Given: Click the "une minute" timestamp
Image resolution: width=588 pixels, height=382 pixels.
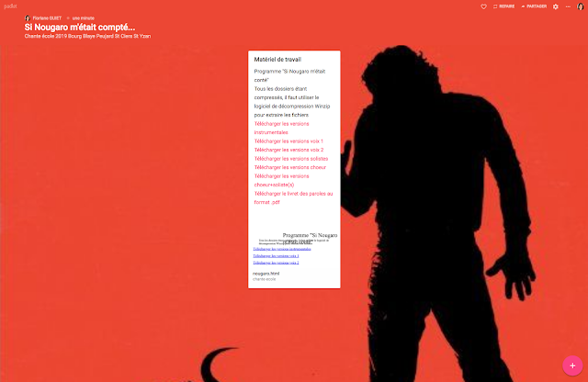Looking at the screenshot, I should pos(84,18).
